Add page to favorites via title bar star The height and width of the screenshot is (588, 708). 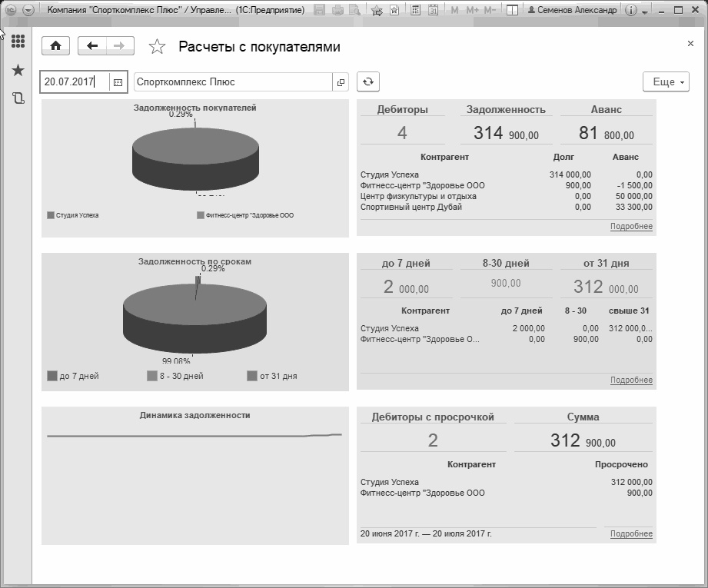377,10
